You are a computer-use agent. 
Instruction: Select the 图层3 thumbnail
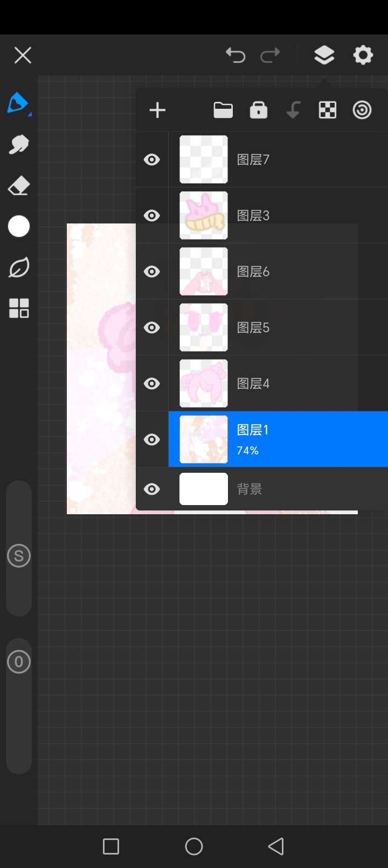click(x=204, y=215)
